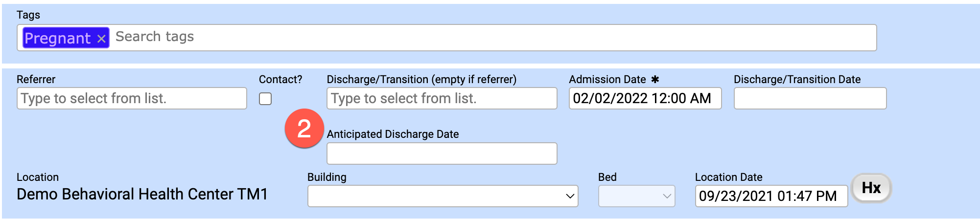Click the Referrer select-from-list field
The height and width of the screenshot is (219, 980).
132,98
